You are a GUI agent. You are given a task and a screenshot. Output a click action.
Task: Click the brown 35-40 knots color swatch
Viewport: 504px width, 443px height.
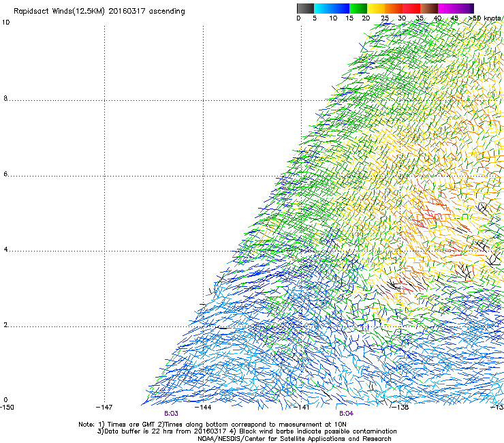point(429,8)
